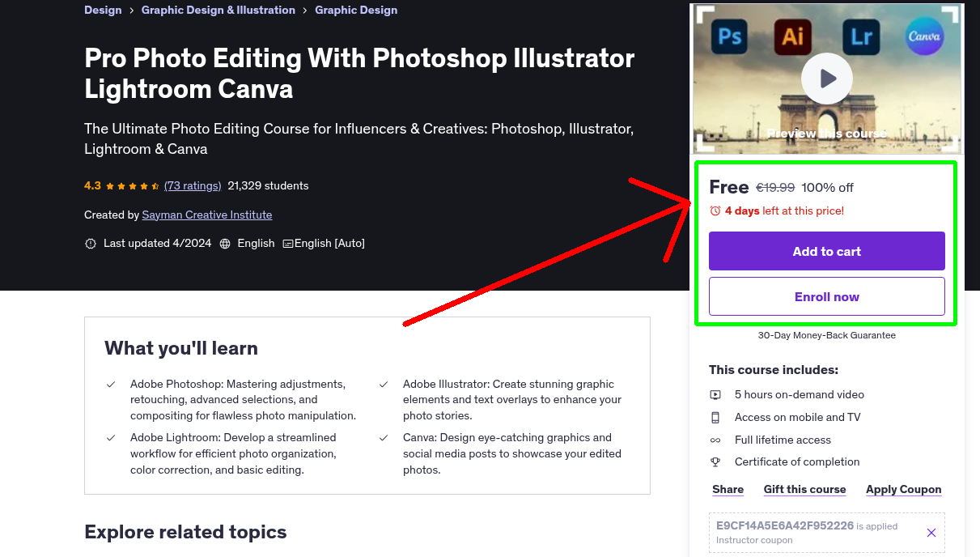Click checkmark beside Adobe Illustrator item
The height and width of the screenshot is (557, 980).
pyautogui.click(x=384, y=385)
